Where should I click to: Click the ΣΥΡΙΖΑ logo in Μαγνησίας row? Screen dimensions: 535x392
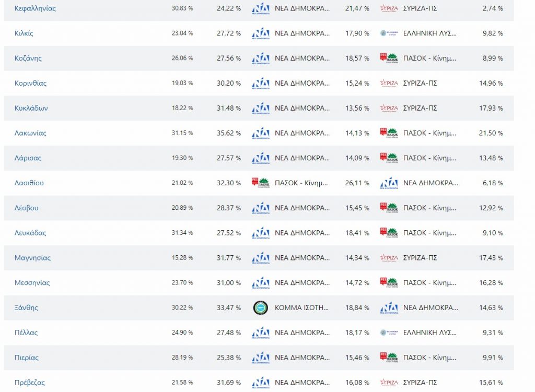[x=389, y=258]
